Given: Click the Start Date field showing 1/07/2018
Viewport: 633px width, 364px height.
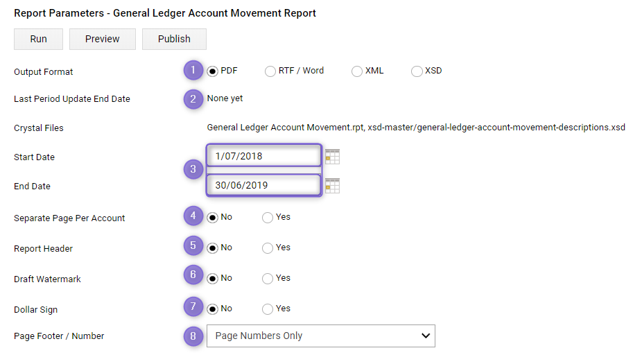Looking at the screenshot, I should point(264,156).
